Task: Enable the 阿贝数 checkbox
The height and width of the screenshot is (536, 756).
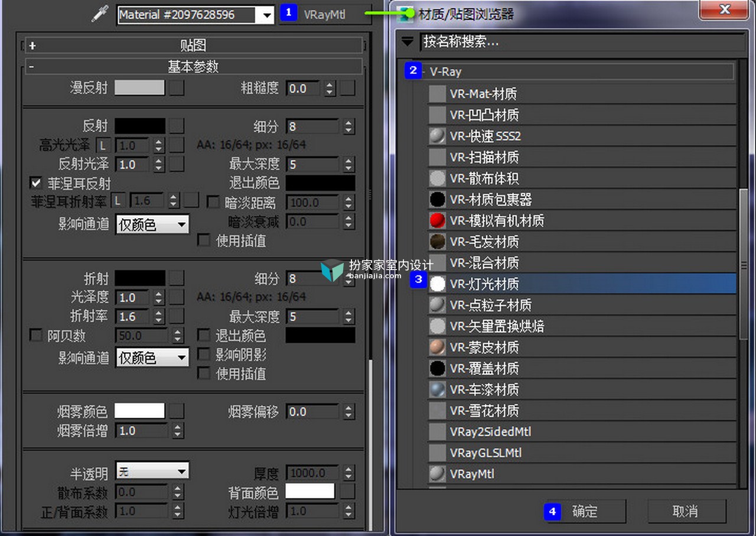Action: click(x=35, y=336)
